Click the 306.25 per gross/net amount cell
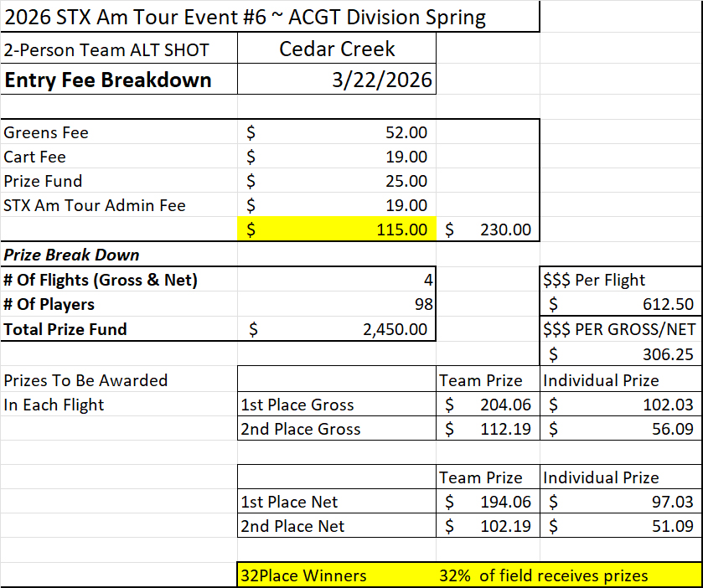 [x=621, y=354]
